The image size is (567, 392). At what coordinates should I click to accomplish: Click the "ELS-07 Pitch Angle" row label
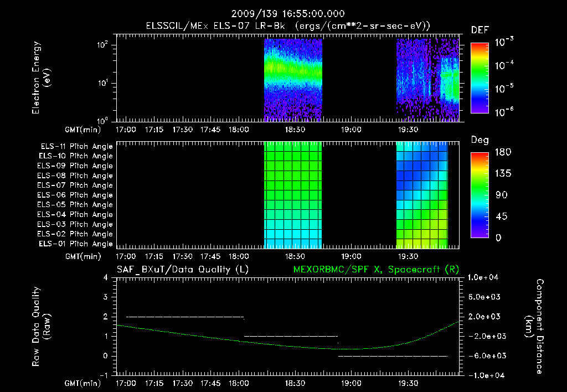[75, 185]
